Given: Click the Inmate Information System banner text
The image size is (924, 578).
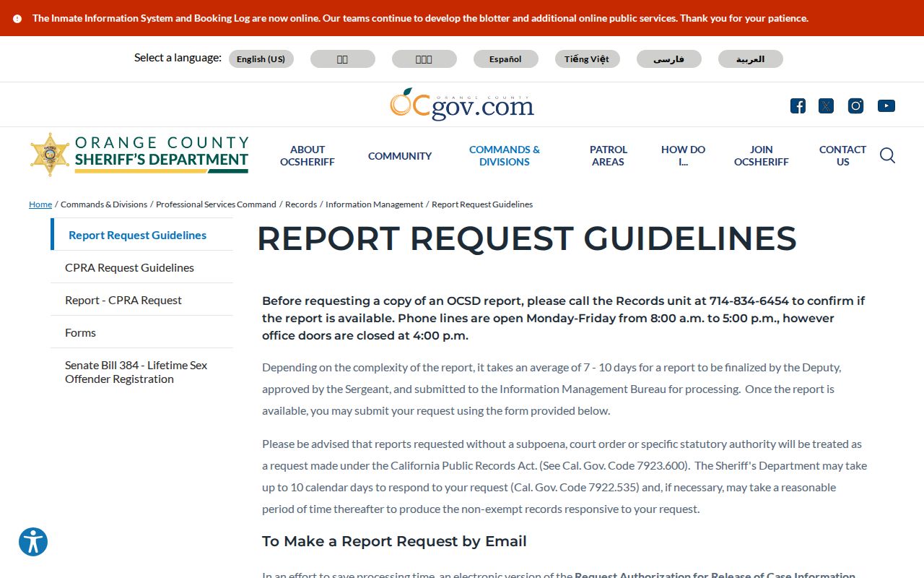Looking at the screenshot, I should click(x=420, y=18).
